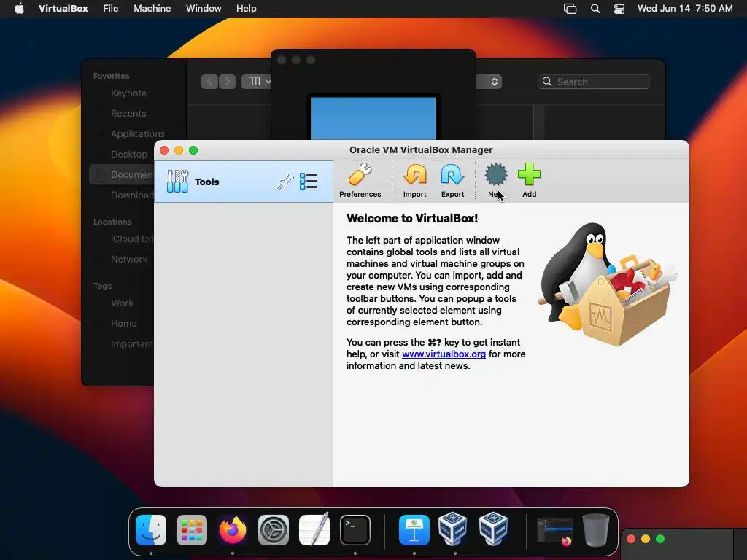Image resolution: width=747 pixels, height=560 pixels.
Task: Open the VirtualBox app menu
Action: pyautogui.click(x=63, y=9)
